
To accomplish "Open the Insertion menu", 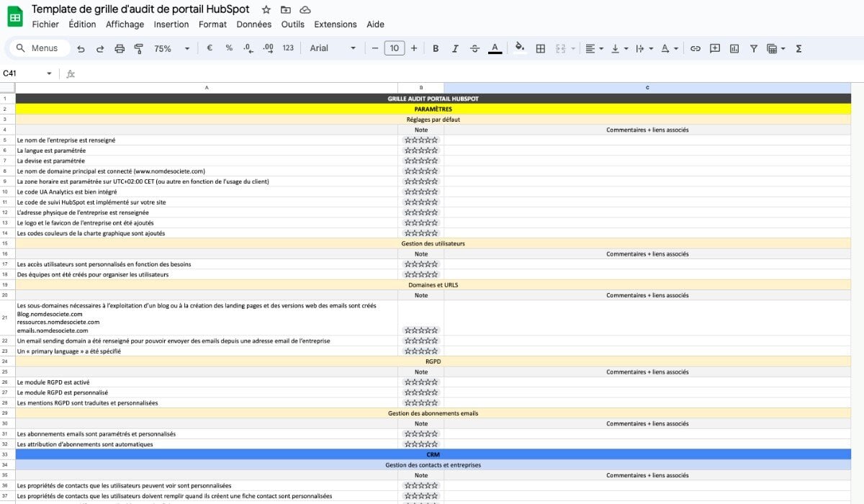I will tap(171, 24).
